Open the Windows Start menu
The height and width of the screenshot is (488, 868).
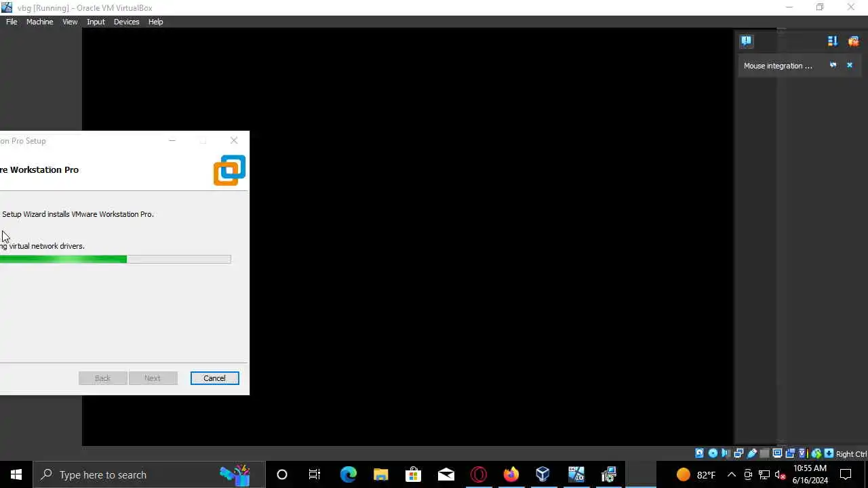click(16, 474)
